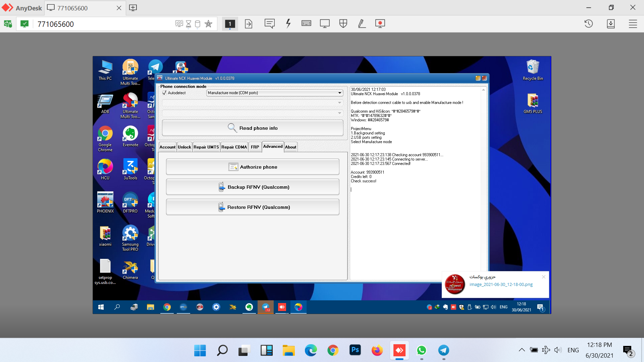Viewport: 644px width, 362px height.
Task: Click Restore RFNV (Qualcomm) button
Action: 253,207
